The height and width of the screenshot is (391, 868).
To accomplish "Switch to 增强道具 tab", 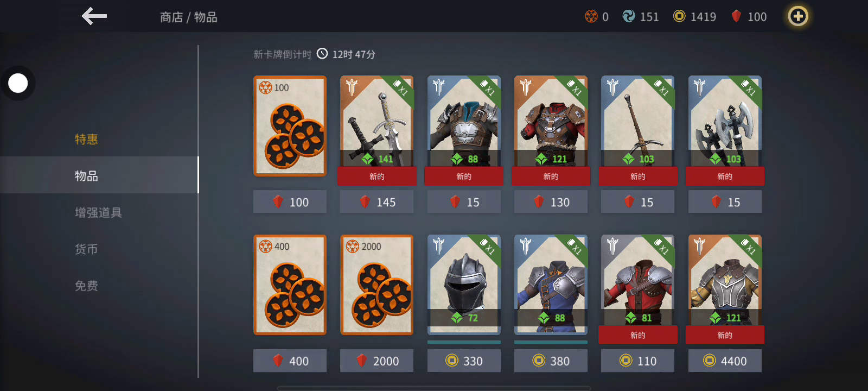I will [x=98, y=212].
